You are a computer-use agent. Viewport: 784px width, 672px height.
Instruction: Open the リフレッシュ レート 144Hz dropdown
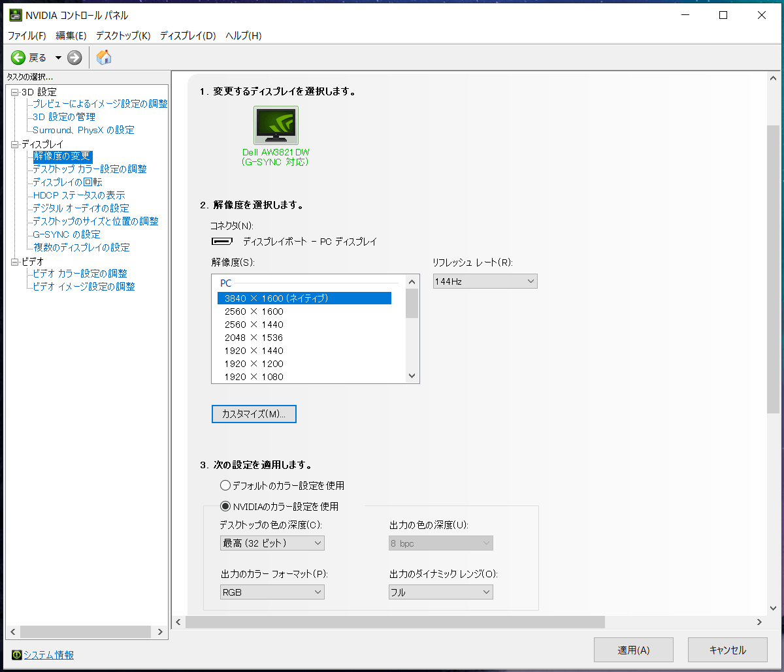point(485,281)
